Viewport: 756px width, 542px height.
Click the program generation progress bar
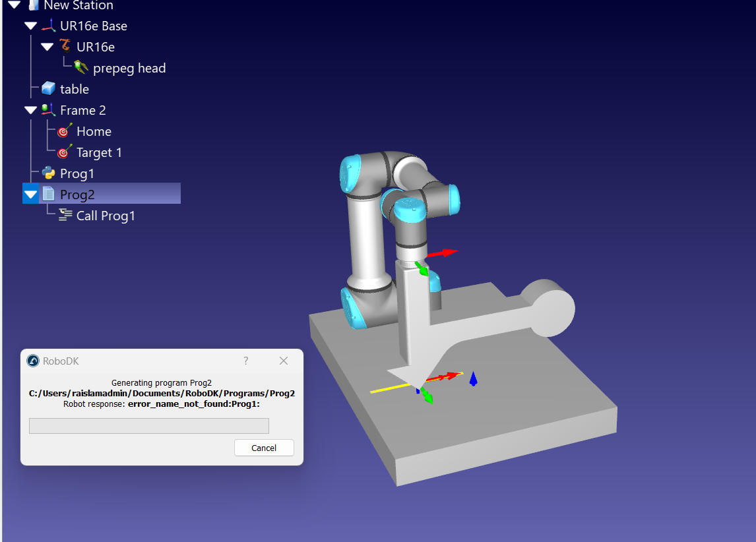[x=149, y=426]
